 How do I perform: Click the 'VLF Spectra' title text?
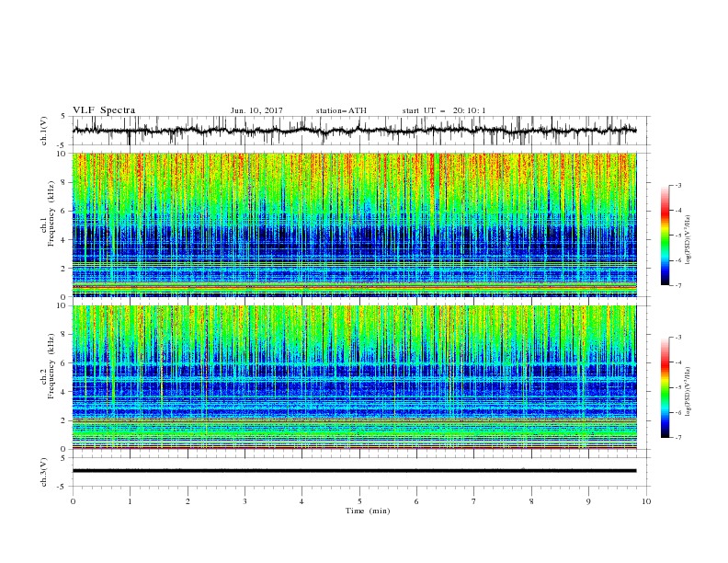tap(104, 110)
